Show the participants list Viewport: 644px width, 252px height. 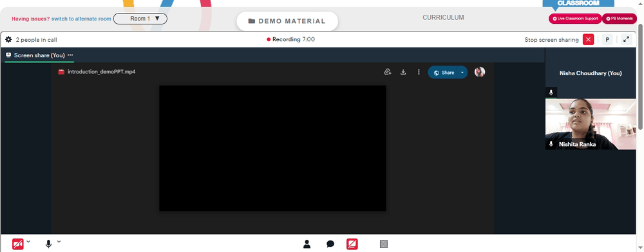coord(307,244)
